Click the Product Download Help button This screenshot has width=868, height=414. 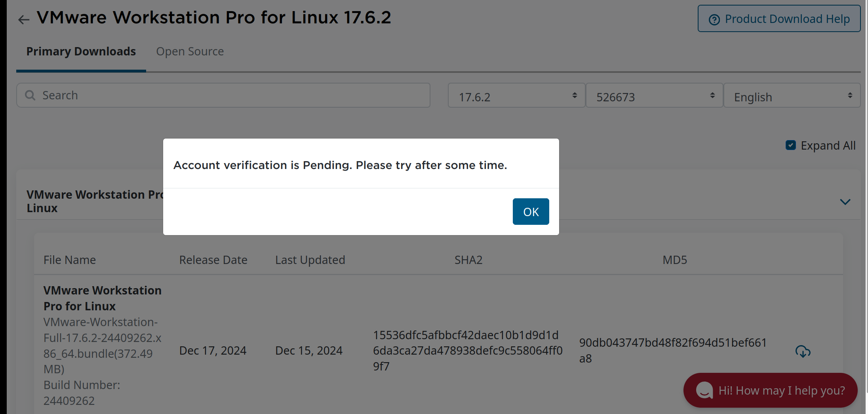[779, 19]
